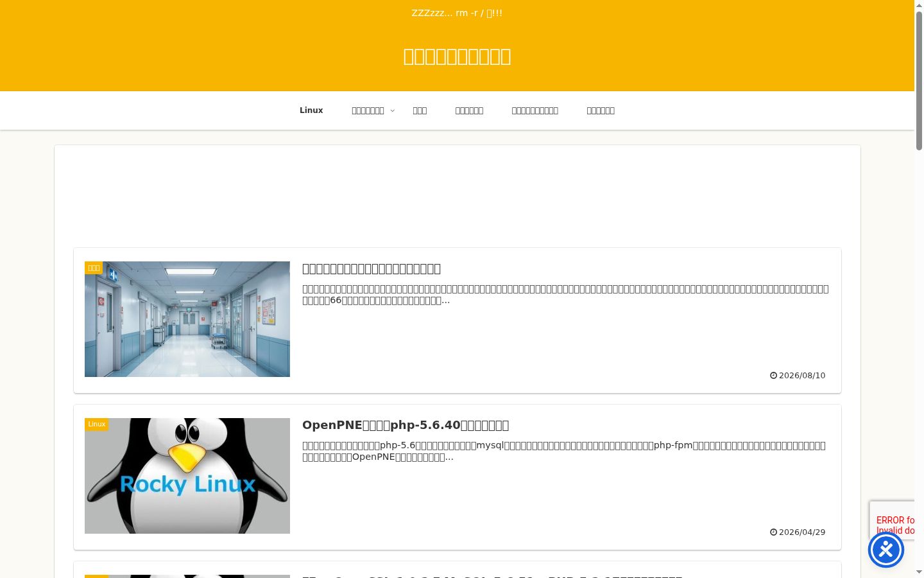Click the "ZZZzzz... rm -r /" tagline text
The width and height of the screenshot is (924, 578).
coord(457,13)
